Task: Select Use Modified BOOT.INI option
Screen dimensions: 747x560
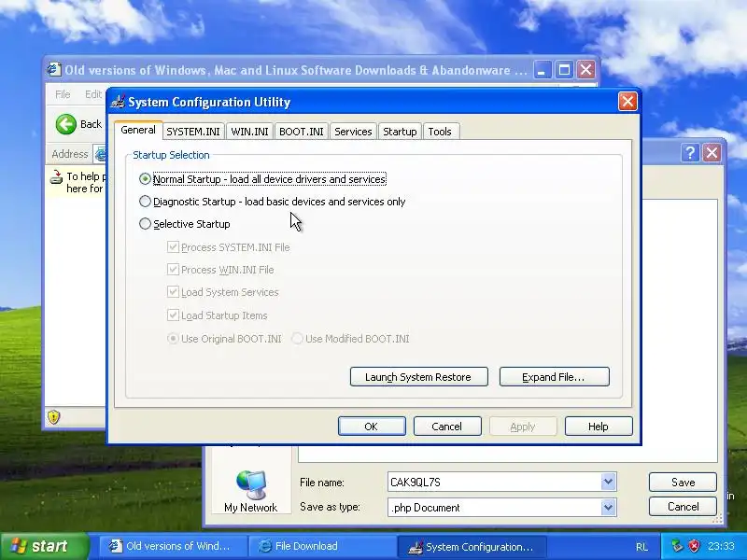Action: coord(297,339)
